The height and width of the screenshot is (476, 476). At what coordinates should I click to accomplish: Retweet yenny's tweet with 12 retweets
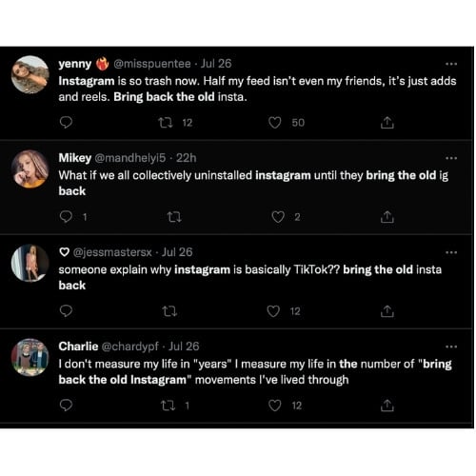[x=166, y=123]
